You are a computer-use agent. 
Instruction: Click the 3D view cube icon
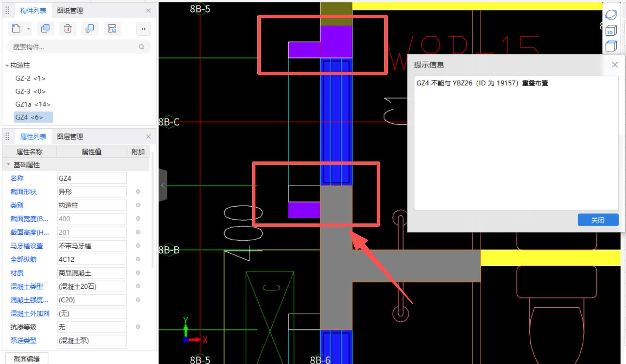click(x=611, y=31)
